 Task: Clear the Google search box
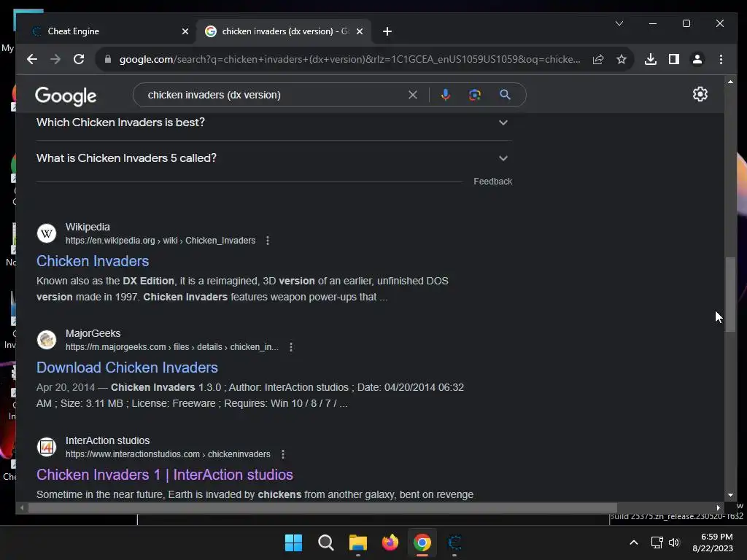[413, 95]
